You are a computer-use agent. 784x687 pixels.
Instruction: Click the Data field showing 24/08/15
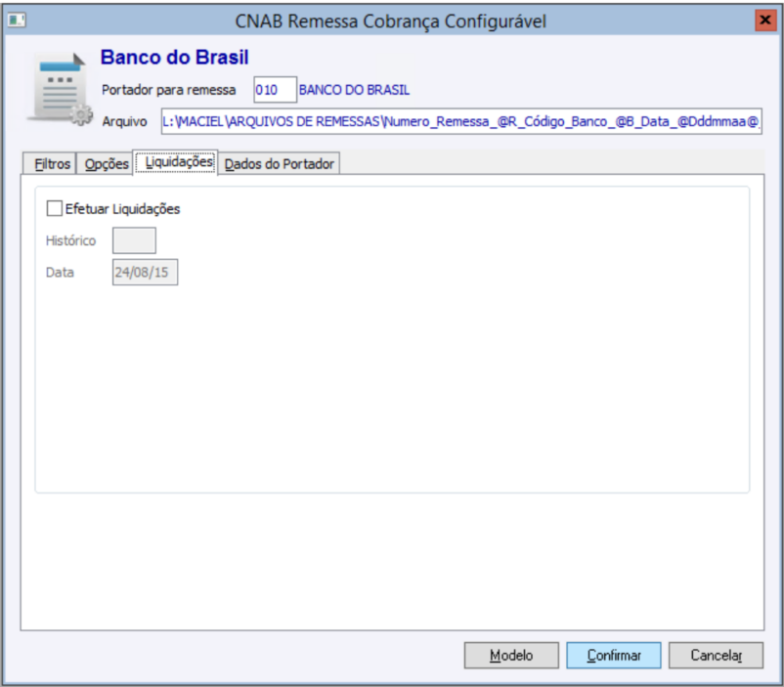[145, 272]
